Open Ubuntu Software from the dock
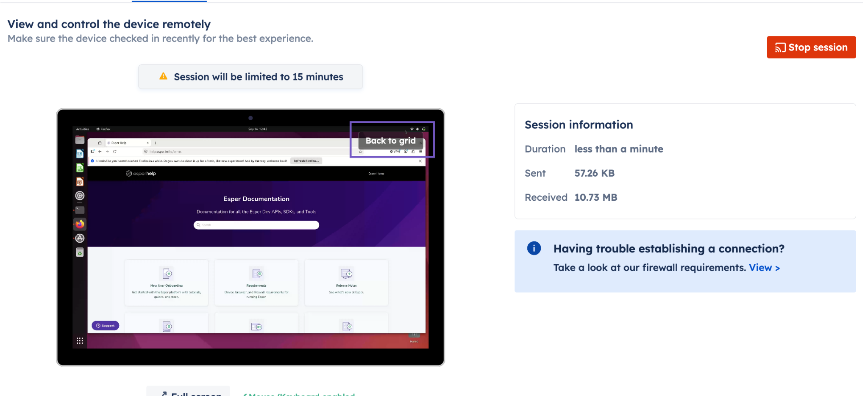This screenshot has height=396, width=868. (80, 238)
